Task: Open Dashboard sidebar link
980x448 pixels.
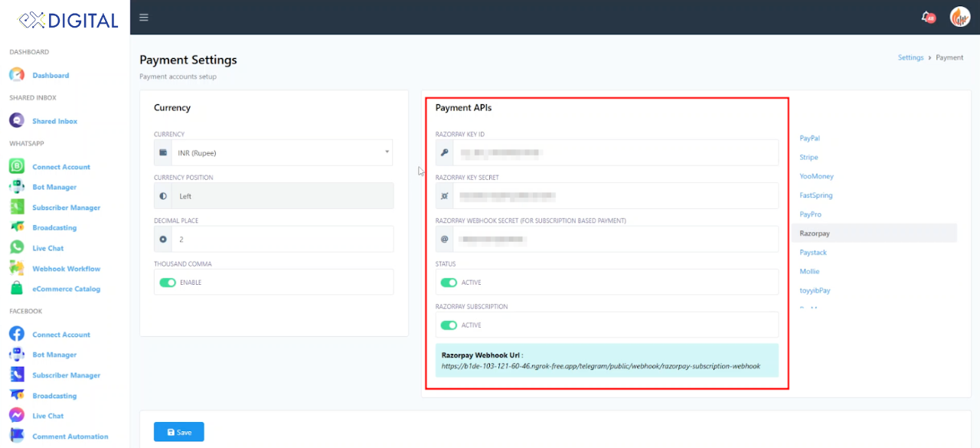Action: click(51, 75)
